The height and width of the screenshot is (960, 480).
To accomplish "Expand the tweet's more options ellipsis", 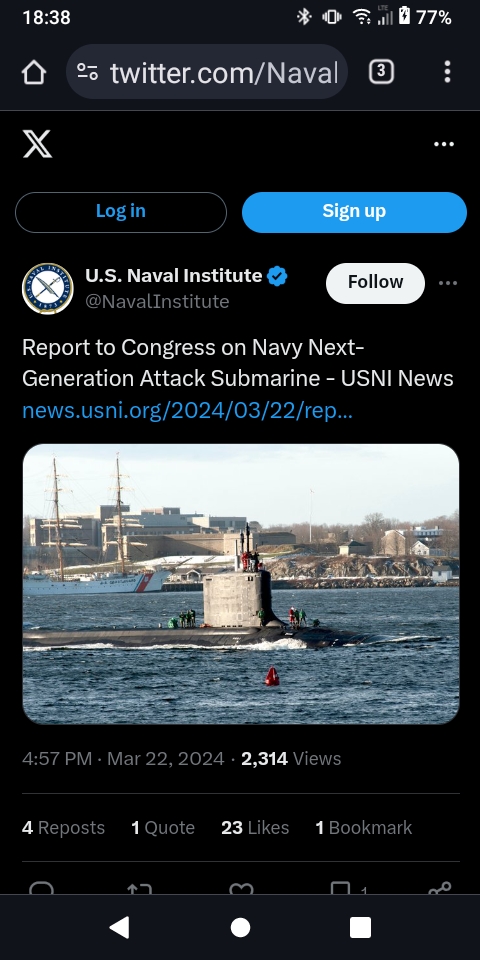I will 448,283.
